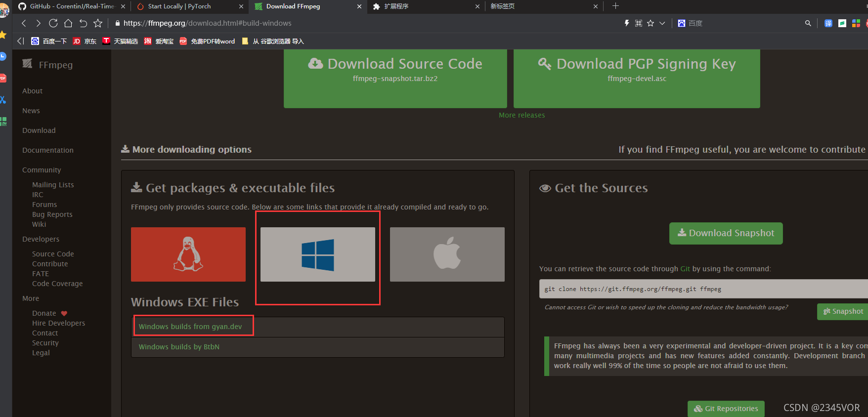
Task: Open About in the FFmpeg menu
Action: coord(32,91)
